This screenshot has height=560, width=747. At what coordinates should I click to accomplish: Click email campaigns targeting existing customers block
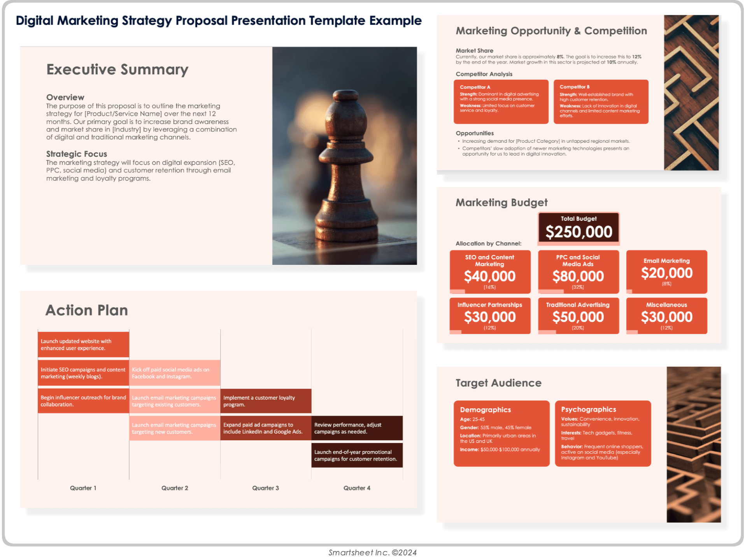tap(175, 401)
